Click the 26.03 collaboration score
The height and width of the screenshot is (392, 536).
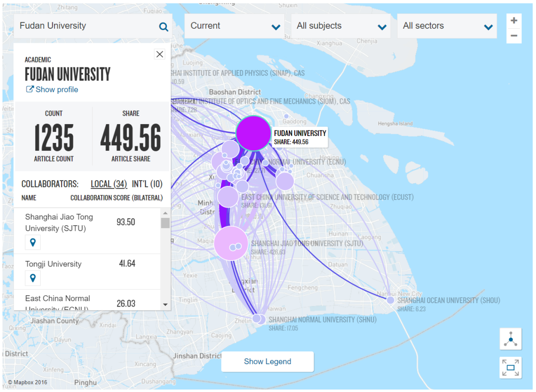(126, 304)
